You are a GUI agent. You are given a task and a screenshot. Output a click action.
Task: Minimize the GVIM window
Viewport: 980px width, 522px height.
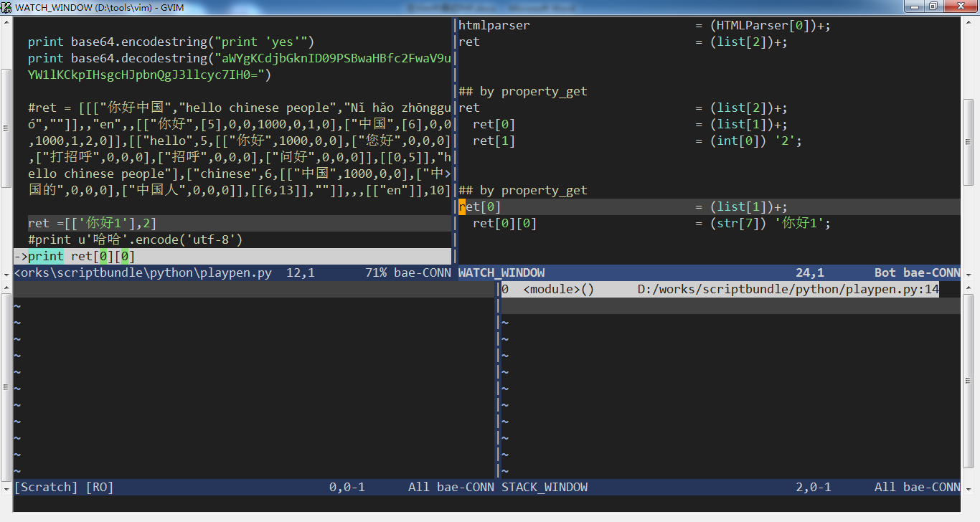tap(913, 6)
